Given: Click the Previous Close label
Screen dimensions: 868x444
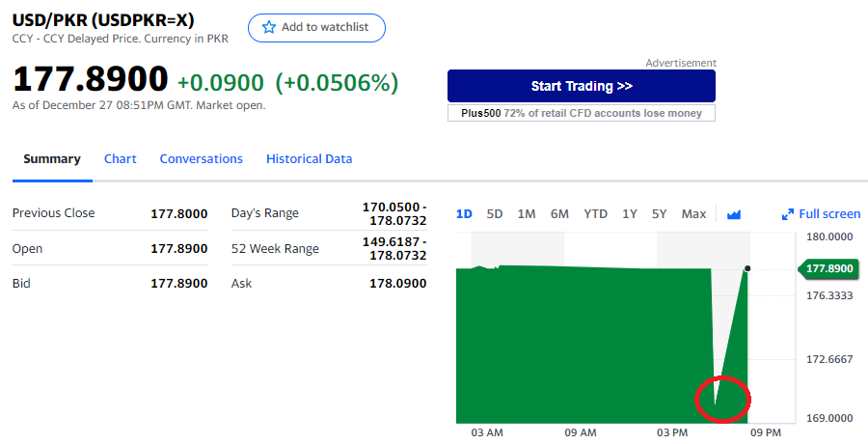Looking at the screenshot, I should click(54, 213).
